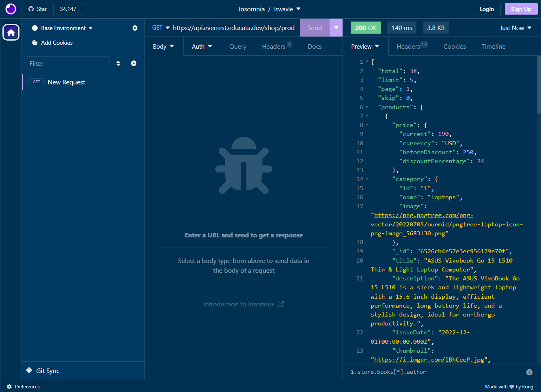Focus the Filter requests field

coord(68,63)
